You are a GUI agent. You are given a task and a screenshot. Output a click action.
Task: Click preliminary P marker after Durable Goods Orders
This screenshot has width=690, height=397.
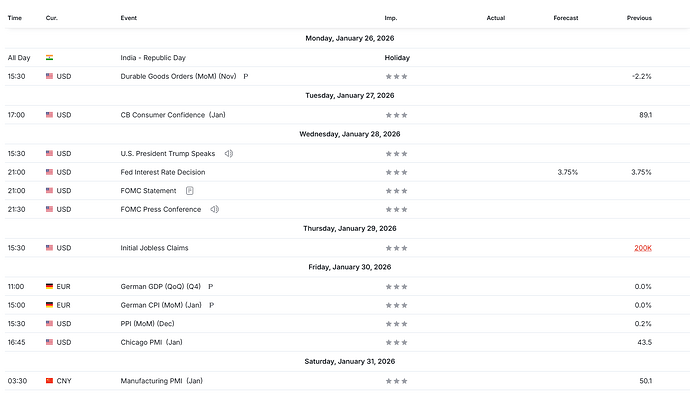[x=246, y=77]
